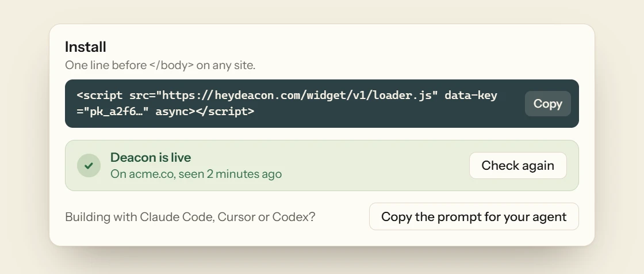Copy the install script snippet
The width and height of the screenshot is (644, 274).
click(547, 104)
